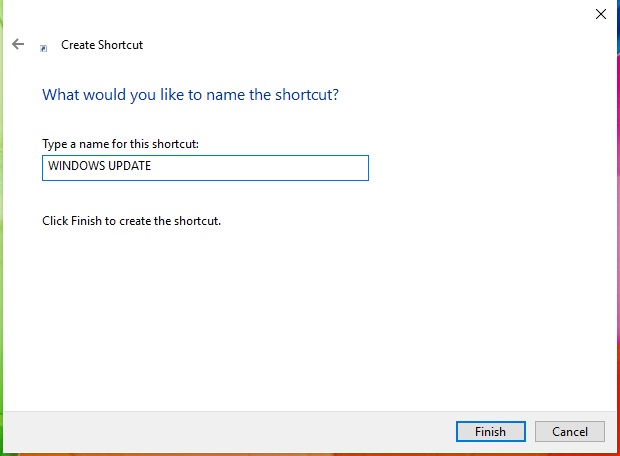620x456 pixels.
Task: Click the 'Create Shortcut' title text
Action: tap(102, 45)
